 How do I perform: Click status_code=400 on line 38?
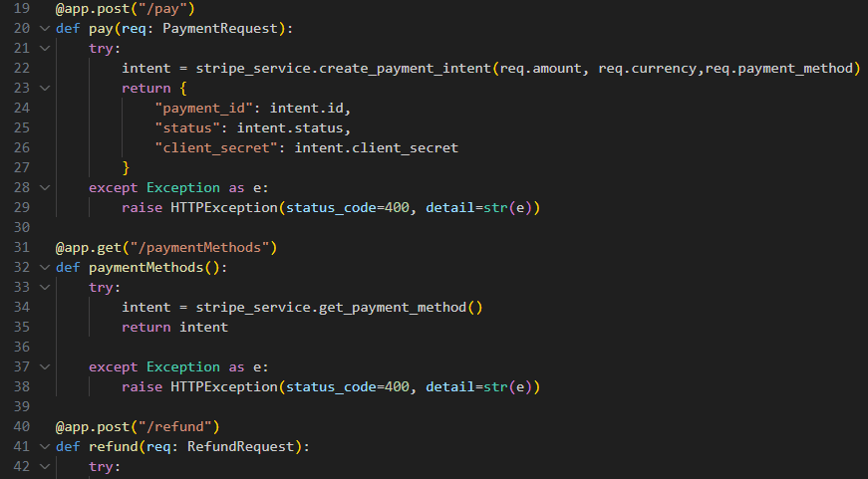click(x=348, y=387)
